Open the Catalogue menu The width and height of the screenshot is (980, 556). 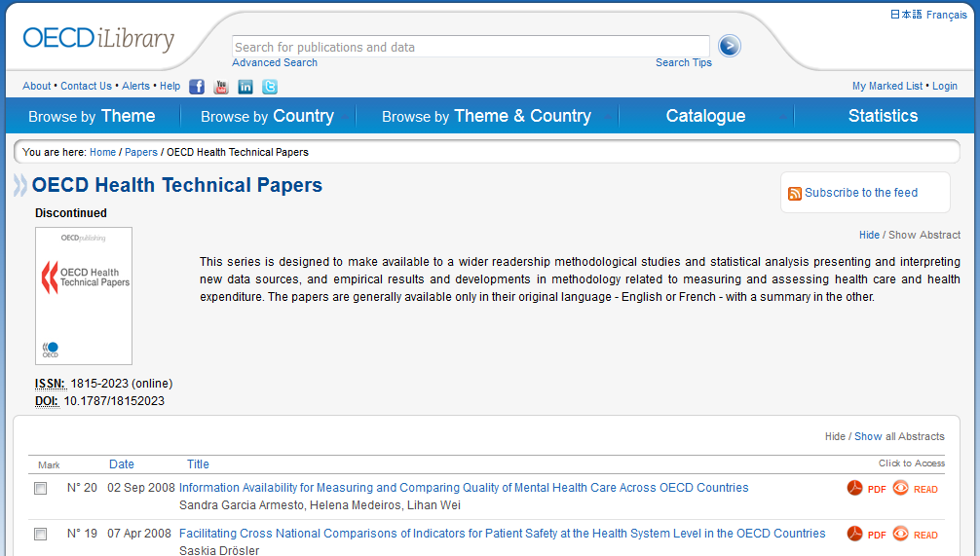(x=705, y=116)
